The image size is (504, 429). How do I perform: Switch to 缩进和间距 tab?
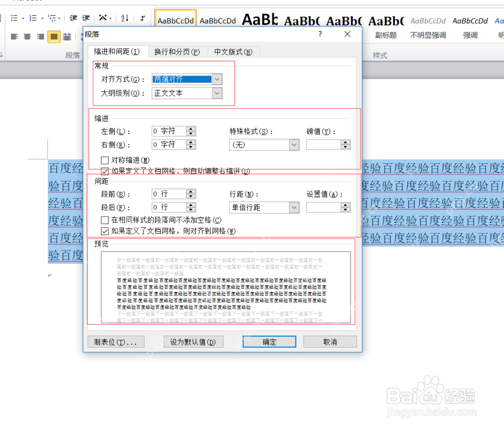117,52
